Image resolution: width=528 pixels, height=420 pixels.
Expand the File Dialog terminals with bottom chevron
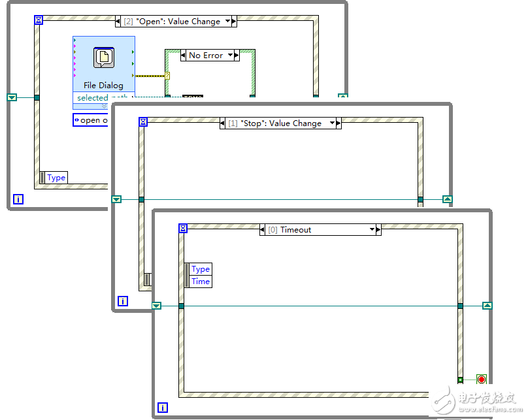point(104,106)
